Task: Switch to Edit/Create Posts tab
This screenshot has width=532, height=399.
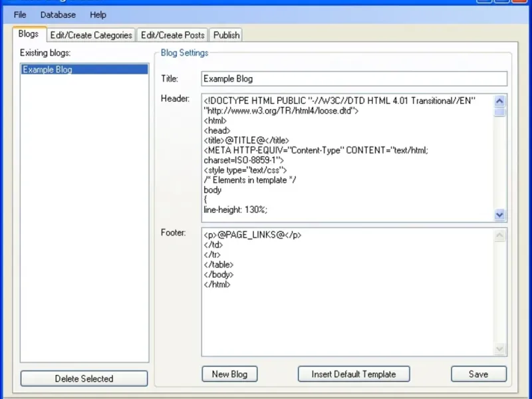Action: coord(173,35)
